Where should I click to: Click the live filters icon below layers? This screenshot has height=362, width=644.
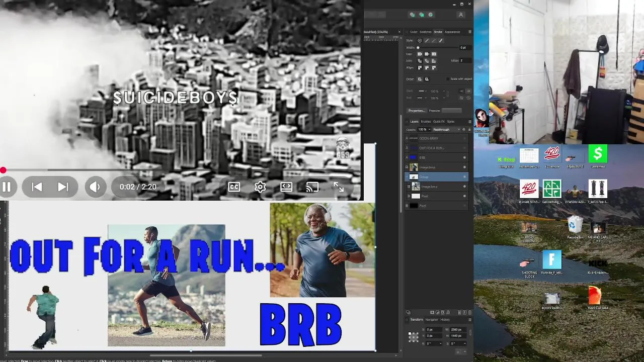[x=448, y=312]
